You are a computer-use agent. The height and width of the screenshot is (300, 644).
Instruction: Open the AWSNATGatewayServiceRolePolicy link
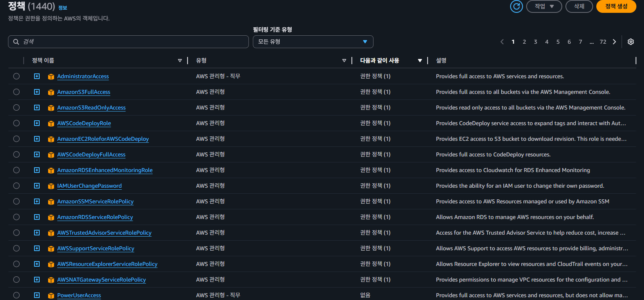pos(101,280)
